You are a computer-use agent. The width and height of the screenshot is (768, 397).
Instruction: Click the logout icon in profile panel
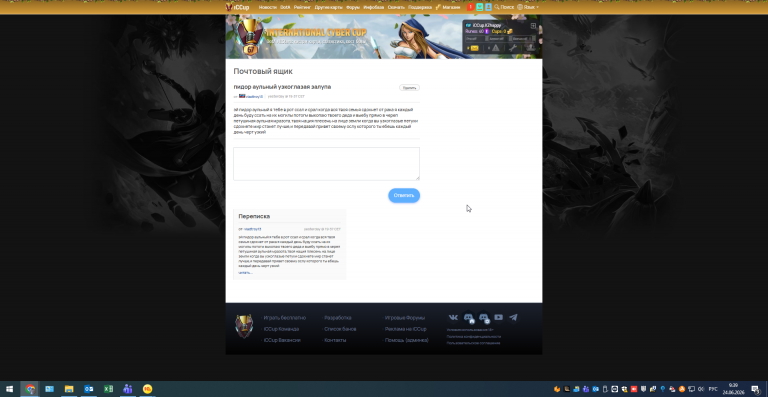click(533, 26)
